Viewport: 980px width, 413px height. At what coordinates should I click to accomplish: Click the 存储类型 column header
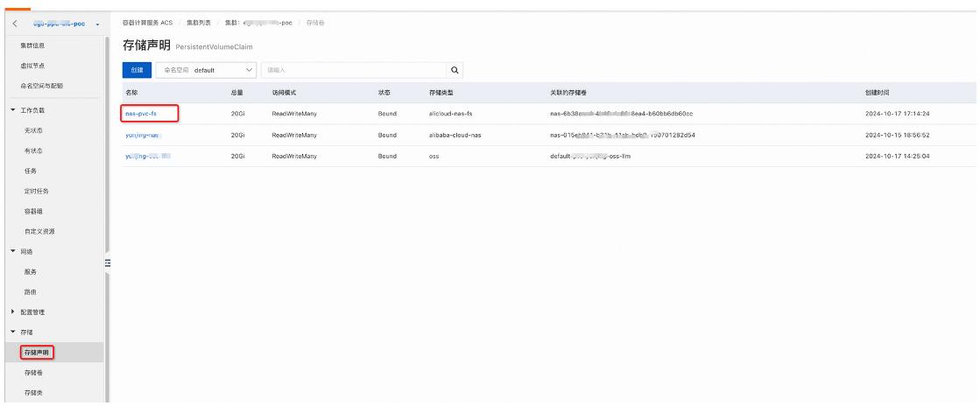point(441,93)
